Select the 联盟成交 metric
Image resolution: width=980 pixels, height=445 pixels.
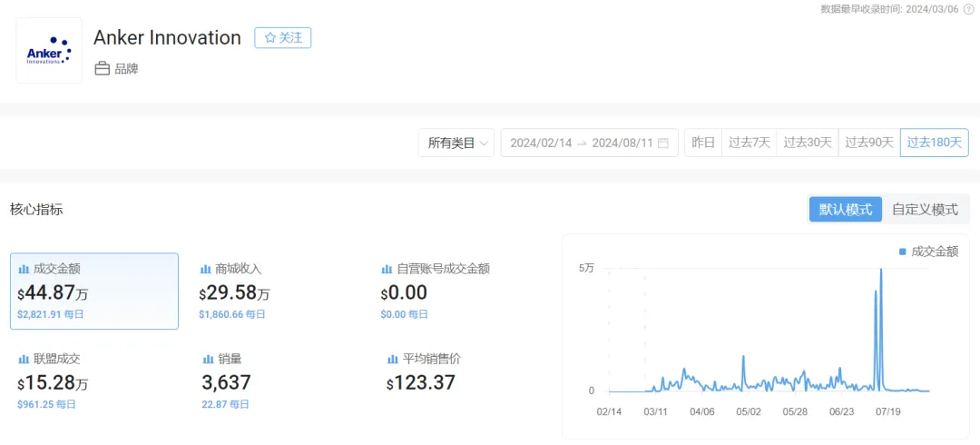[x=57, y=360]
